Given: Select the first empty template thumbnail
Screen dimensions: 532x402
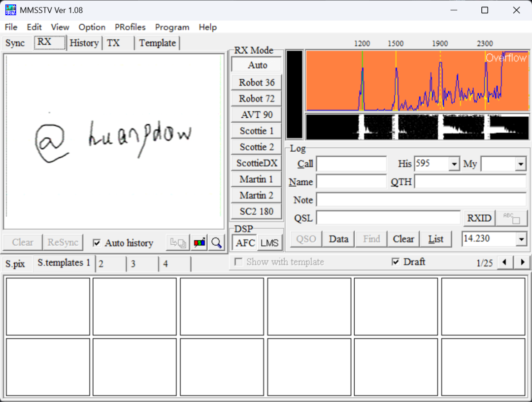Looking at the screenshot, I should (48, 307).
